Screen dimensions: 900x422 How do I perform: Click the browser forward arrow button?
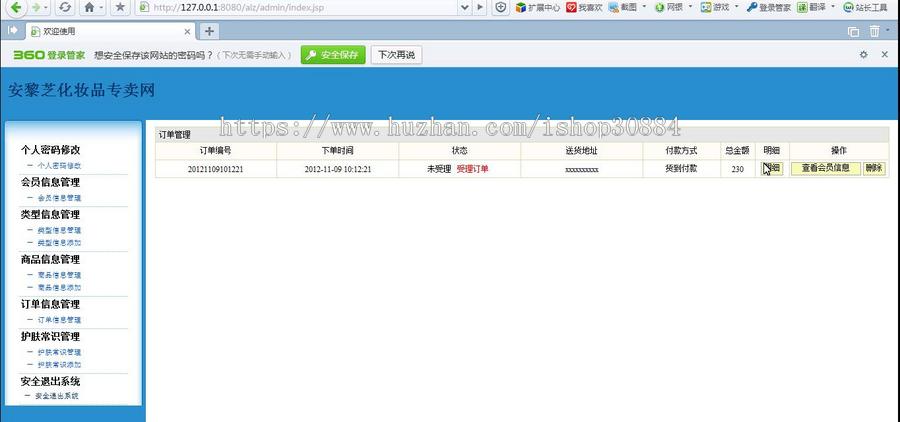[x=36, y=7]
